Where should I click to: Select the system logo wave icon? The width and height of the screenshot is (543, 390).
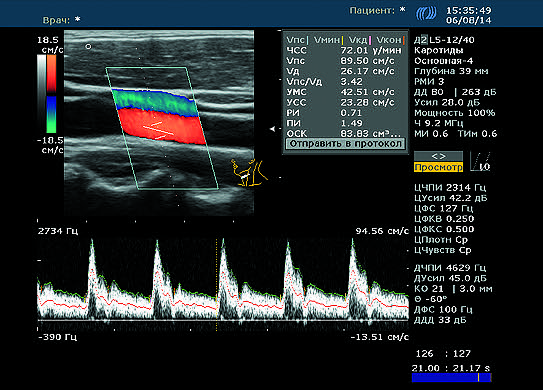tap(426, 14)
